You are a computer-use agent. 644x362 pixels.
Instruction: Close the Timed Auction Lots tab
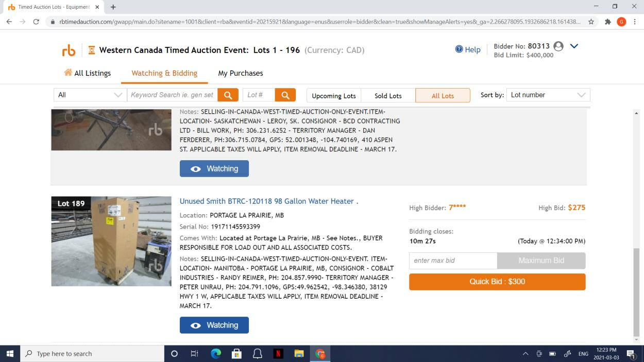point(97,7)
